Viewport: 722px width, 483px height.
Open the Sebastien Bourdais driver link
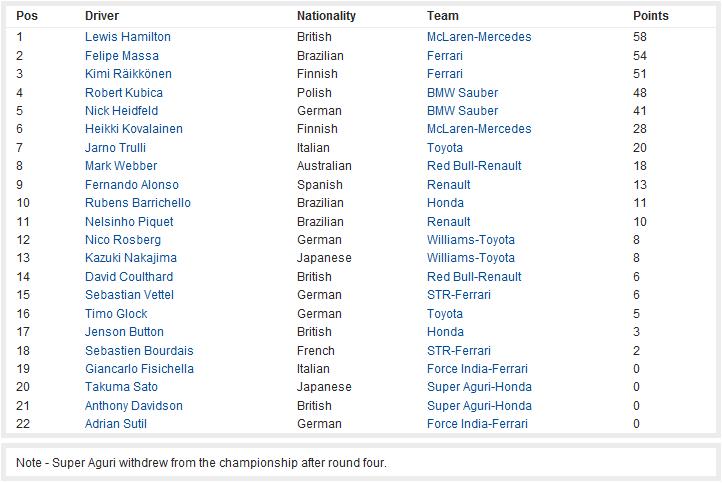(139, 350)
